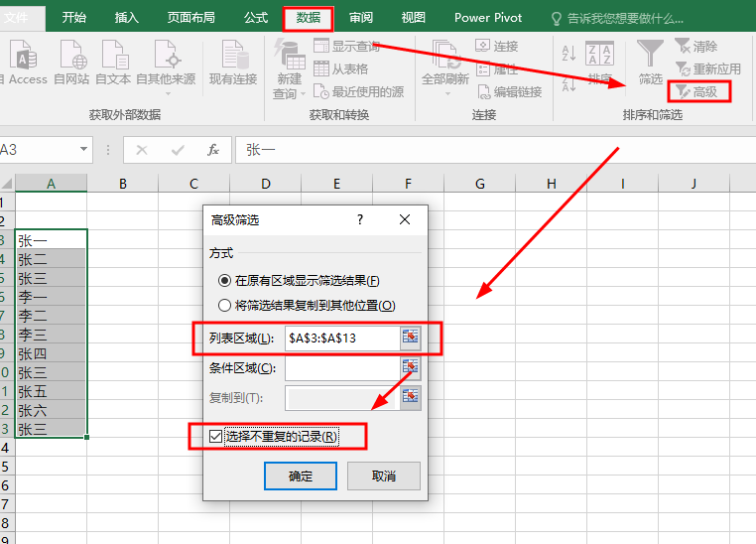This screenshot has width=756, height=544.
Task: Click the formula bar confirm checkmark icon
Action: [178, 150]
